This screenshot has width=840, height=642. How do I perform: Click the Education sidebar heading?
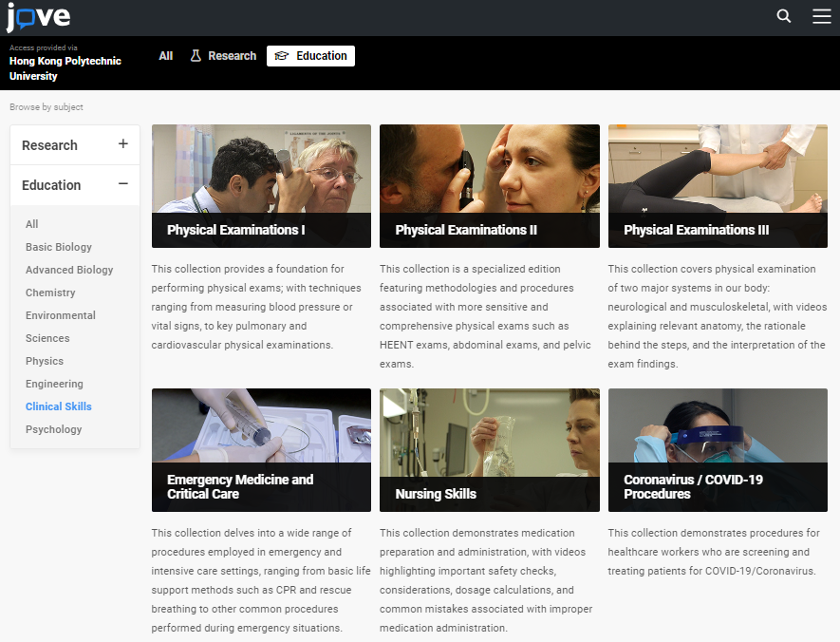51,185
